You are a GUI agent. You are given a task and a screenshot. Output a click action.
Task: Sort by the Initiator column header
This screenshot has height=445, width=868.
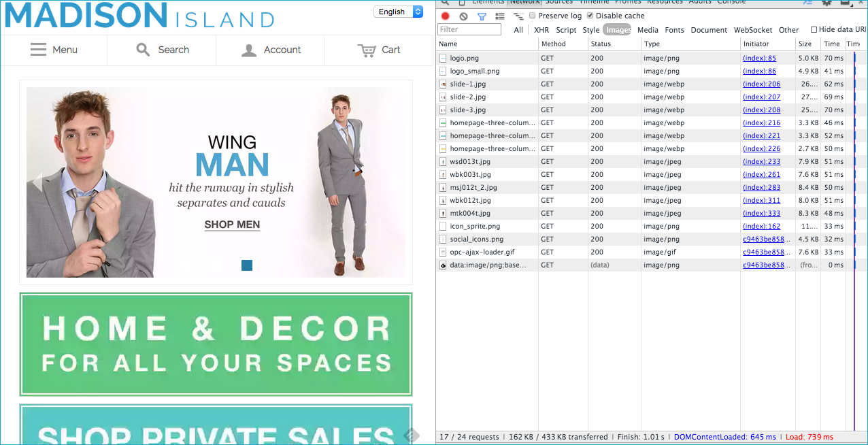pos(768,44)
